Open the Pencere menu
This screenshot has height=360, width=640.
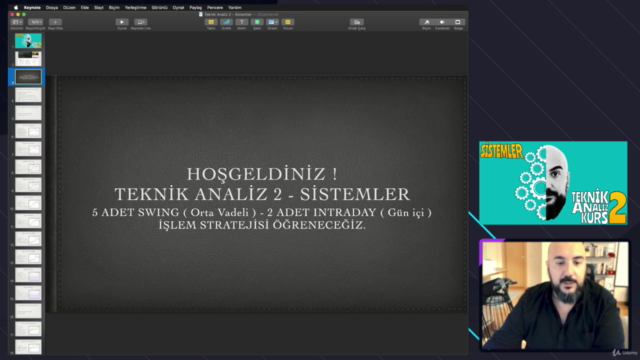click(215, 7)
